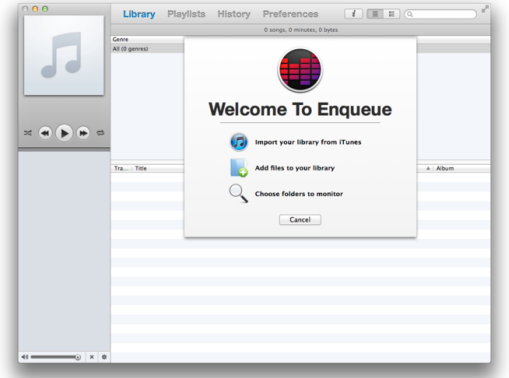Skip to the previous track
The width and height of the screenshot is (509, 378).
pos(45,133)
